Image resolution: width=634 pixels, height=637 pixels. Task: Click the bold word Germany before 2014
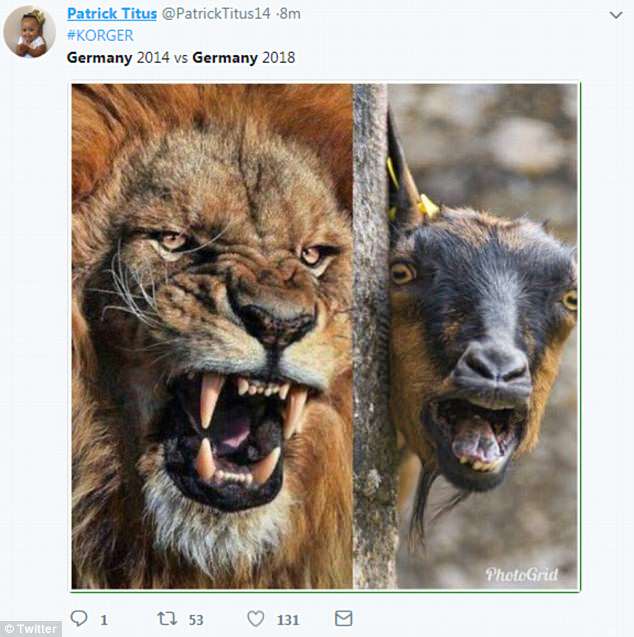[x=99, y=57]
